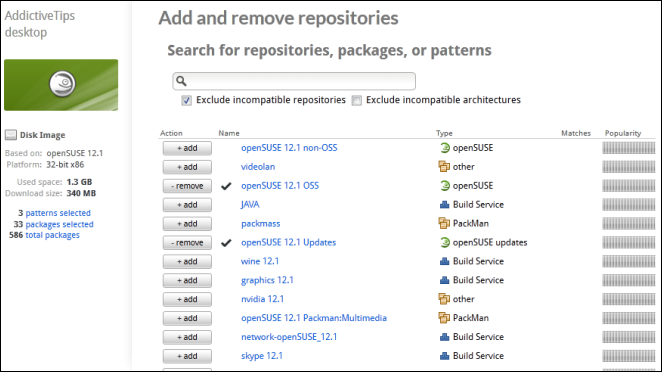Add the videolan repository

click(x=187, y=167)
